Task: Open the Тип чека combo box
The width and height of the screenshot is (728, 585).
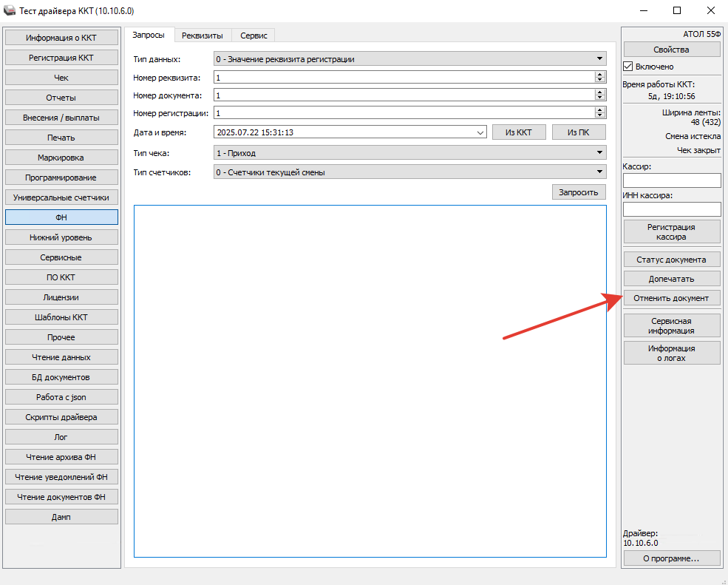Action: [x=599, y=153]
